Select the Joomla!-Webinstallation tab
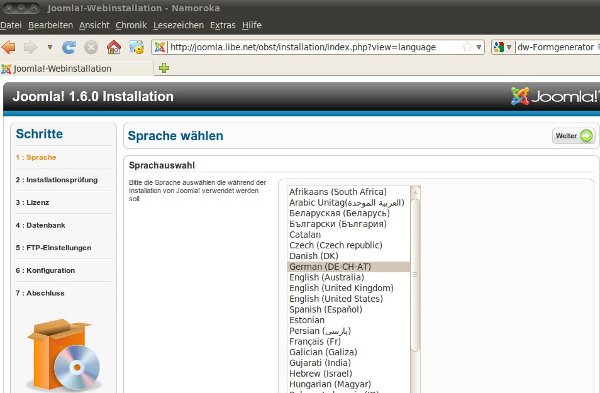The height and width of the screenshot is (393, 600). click(77, 68)
